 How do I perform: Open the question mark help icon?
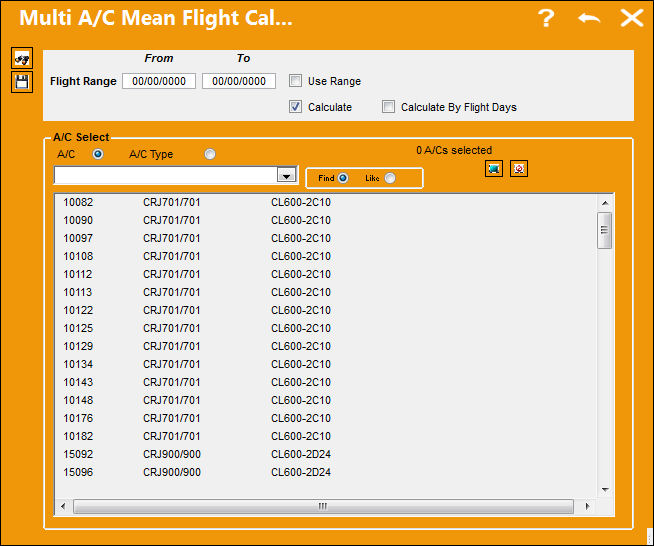click(x=546, y=18)
